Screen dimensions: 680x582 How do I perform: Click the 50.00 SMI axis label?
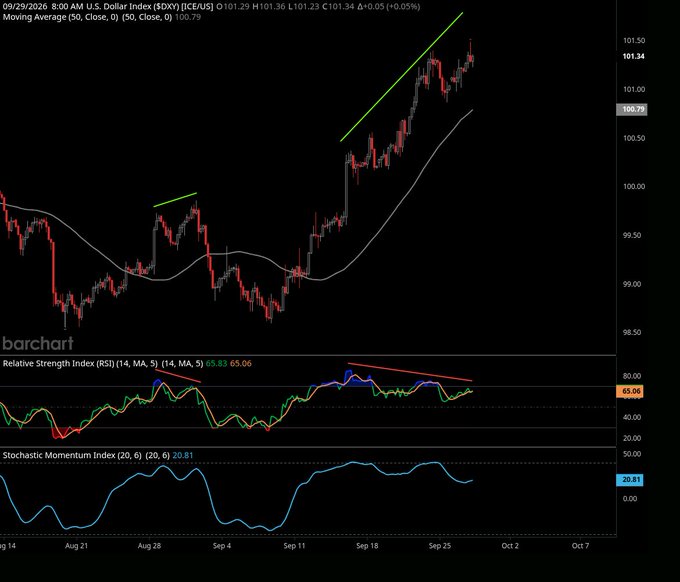[632, 454]
